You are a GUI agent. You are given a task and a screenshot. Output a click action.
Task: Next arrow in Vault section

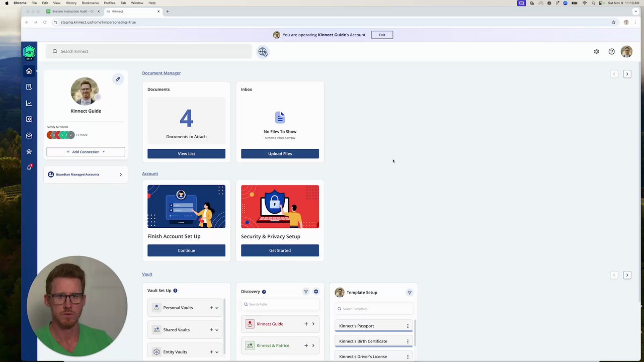click(x=627, y=275)
